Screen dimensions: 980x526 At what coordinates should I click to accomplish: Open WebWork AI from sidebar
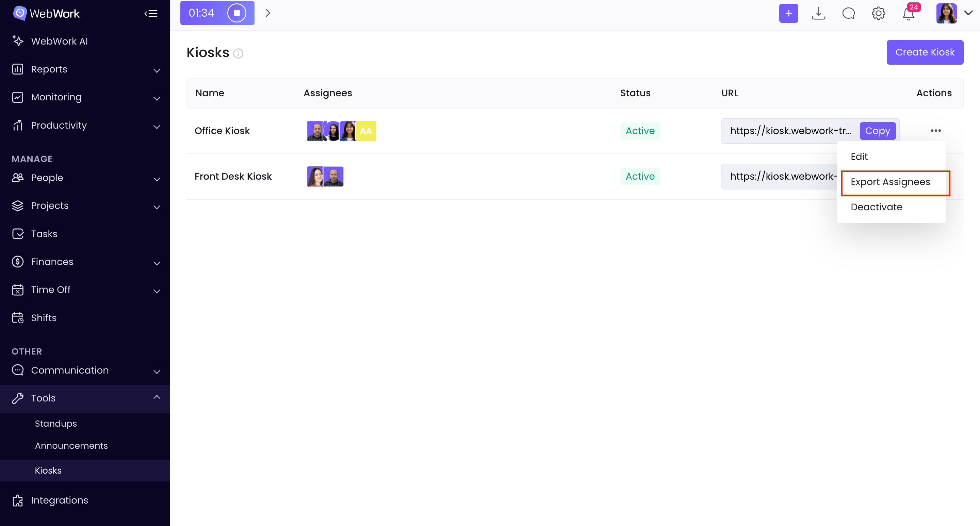59,41
